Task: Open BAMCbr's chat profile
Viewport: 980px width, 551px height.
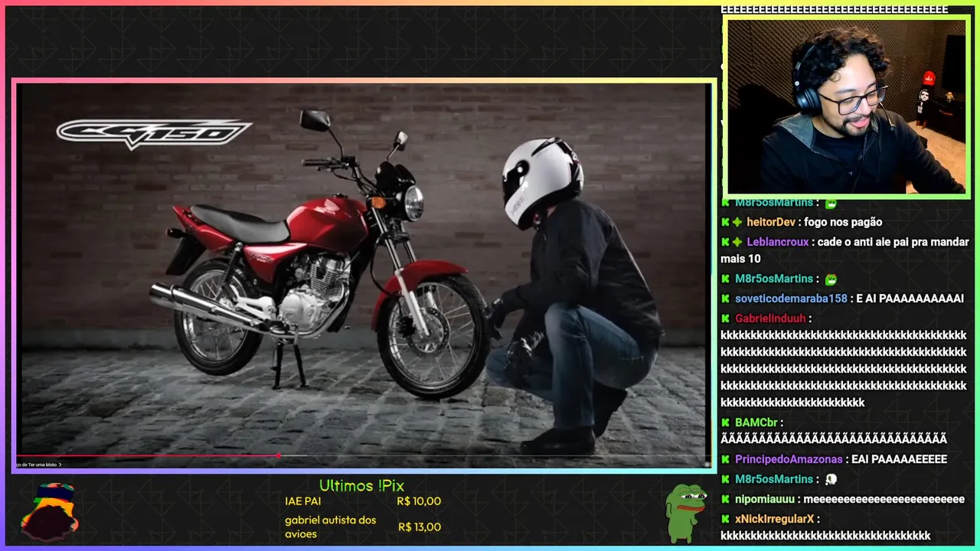Action: 756,422
